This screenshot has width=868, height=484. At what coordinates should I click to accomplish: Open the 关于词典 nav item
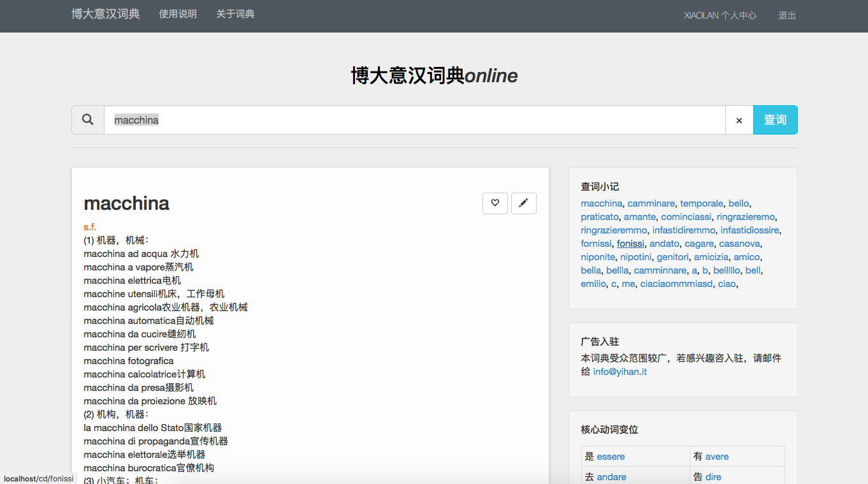pos(235,14)
